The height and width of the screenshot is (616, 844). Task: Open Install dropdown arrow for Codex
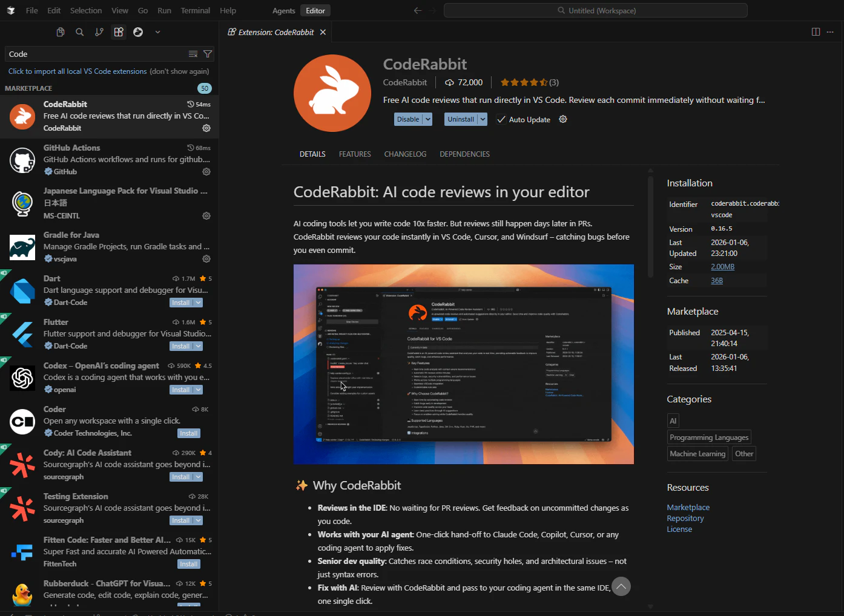click(198, 390)
